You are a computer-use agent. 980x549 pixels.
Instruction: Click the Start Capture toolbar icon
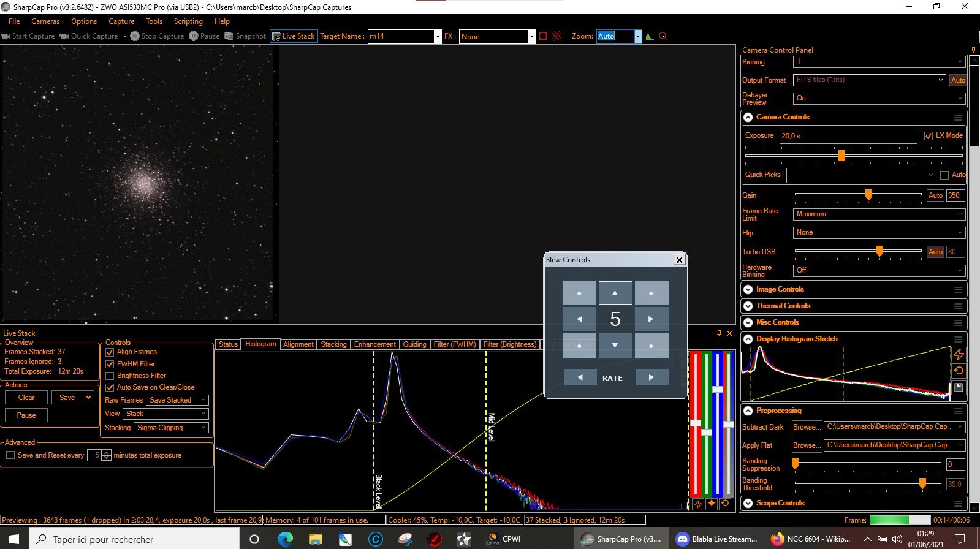tap(6, 36)
